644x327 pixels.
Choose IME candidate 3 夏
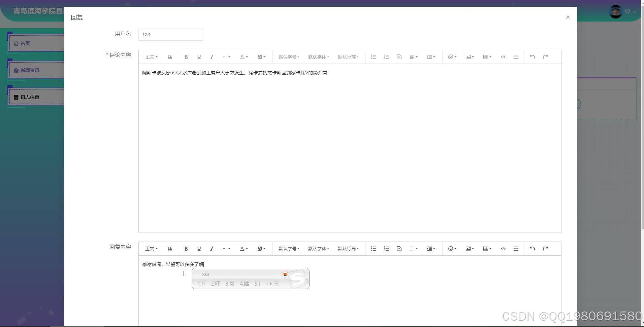coord(230,284)
